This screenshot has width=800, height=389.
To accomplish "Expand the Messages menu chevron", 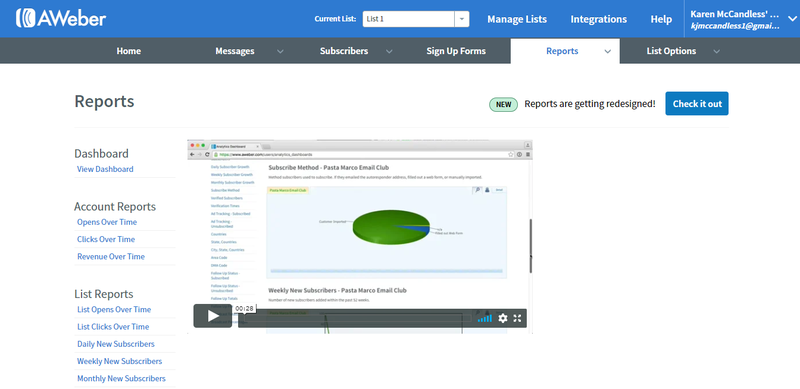I will pos(280,51).
